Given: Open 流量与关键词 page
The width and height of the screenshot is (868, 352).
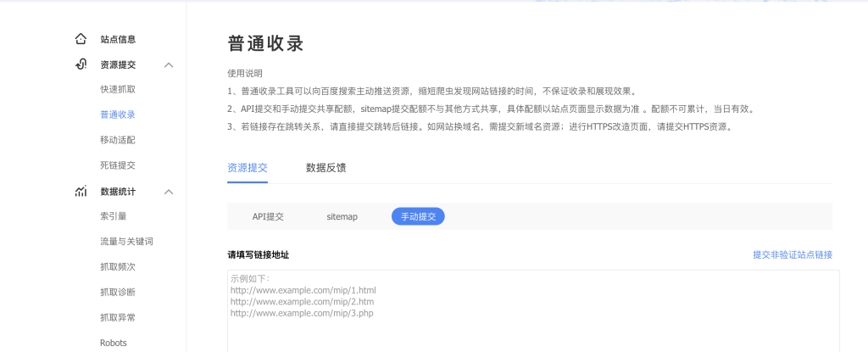Looking at the screenshot, I should point(126,242).
